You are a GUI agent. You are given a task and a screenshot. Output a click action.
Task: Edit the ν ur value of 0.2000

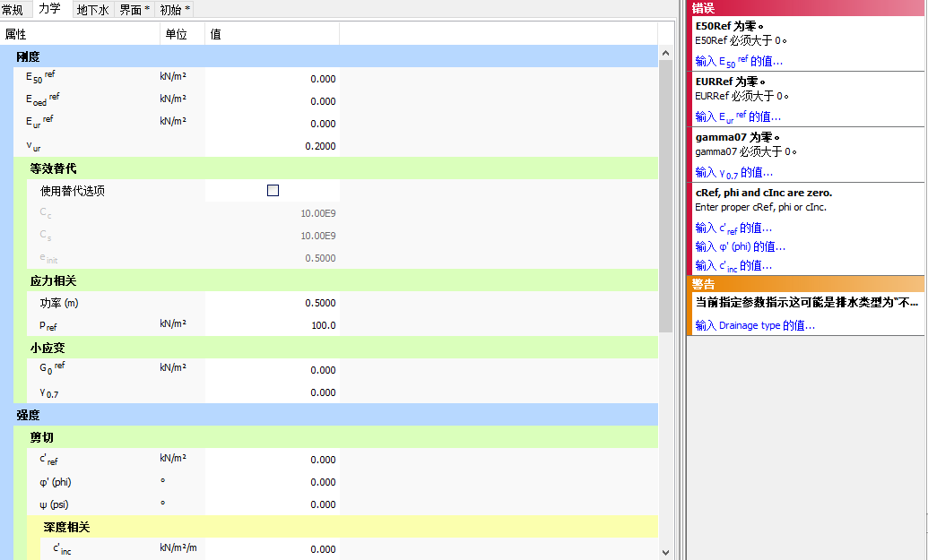tap(273, 146)
